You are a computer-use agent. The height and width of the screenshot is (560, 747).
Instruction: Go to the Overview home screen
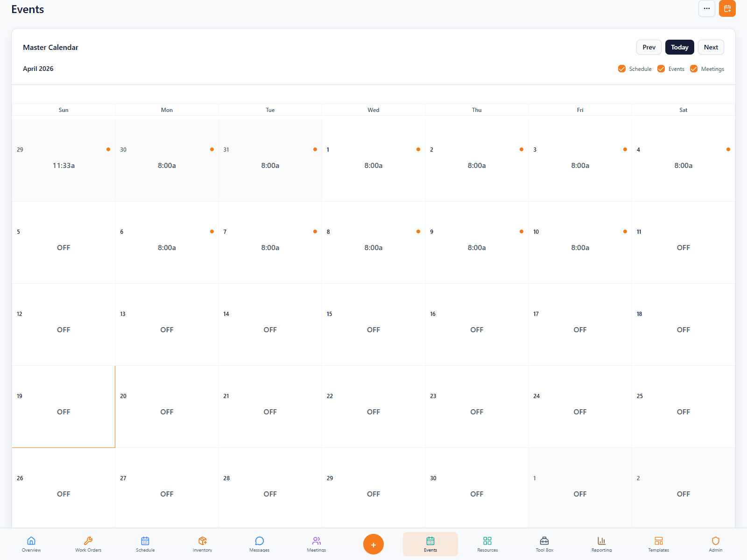coord(31,544)
